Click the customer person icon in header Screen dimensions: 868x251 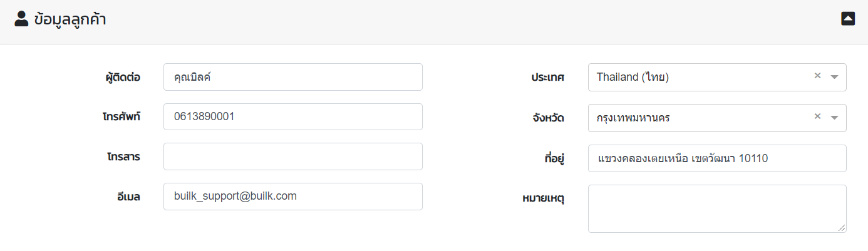click(x=21, y=19)
